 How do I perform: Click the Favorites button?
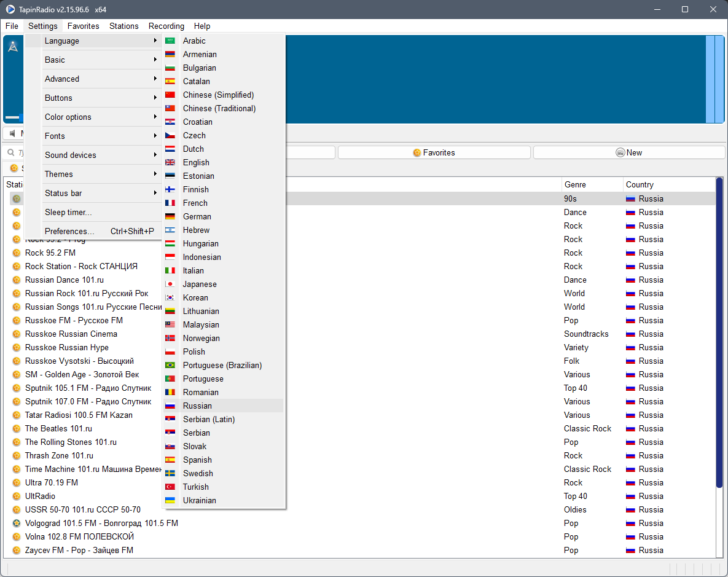point(434,152)
